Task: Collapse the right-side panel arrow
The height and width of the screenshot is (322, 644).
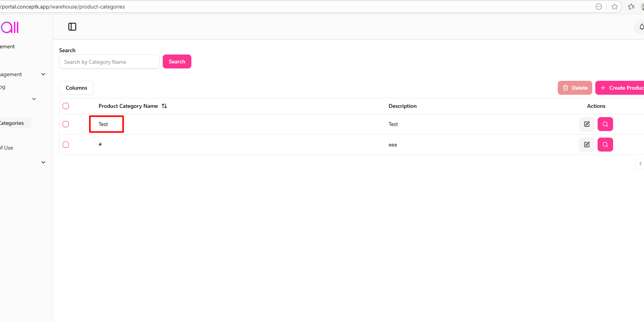Action: click(640, 164)
